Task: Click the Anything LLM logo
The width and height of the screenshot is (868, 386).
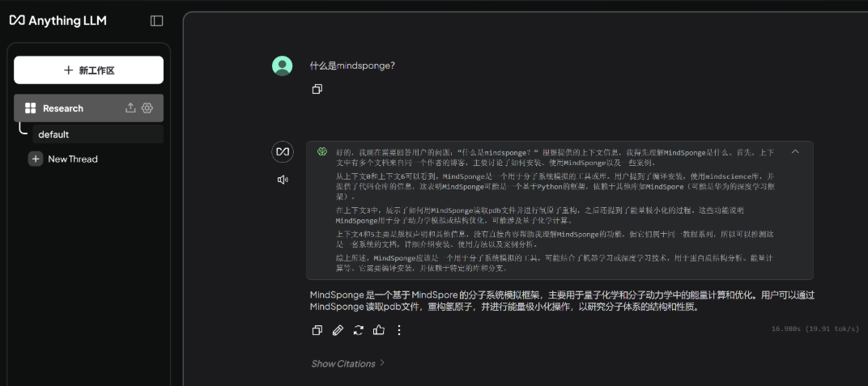Action: 58,20
